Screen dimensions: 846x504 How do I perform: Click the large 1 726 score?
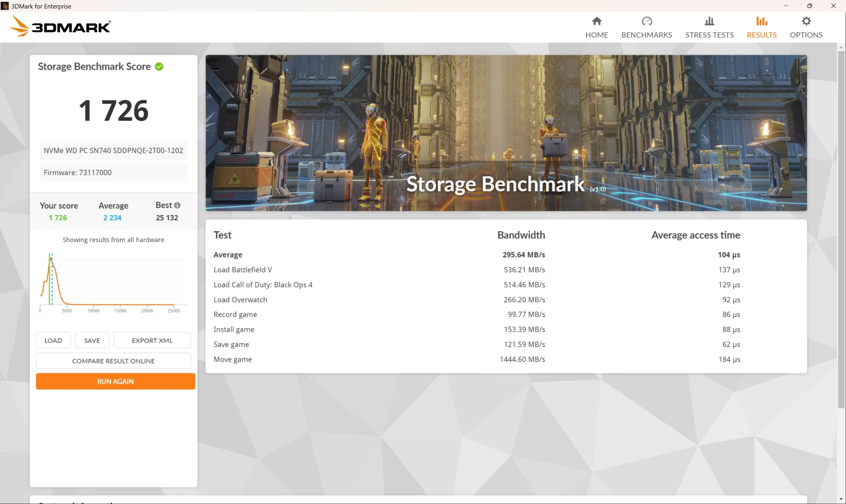[113, 111]
